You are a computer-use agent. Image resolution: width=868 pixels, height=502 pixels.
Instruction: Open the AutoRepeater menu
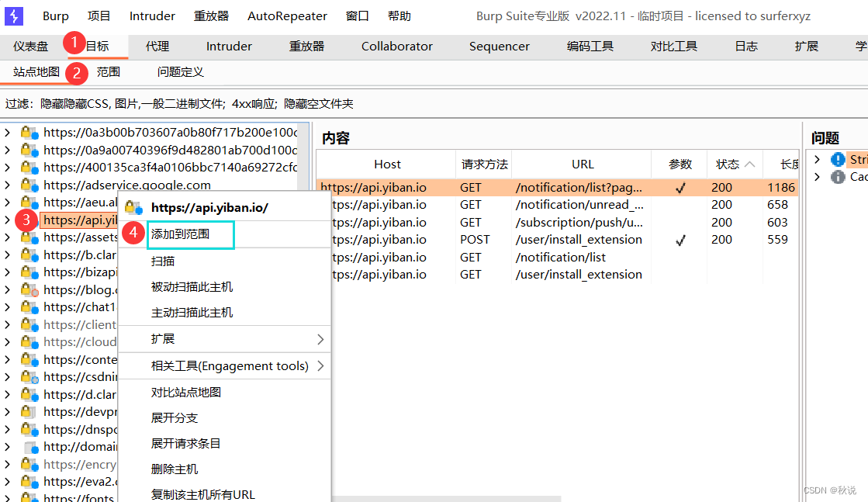[x=287, y=16]
